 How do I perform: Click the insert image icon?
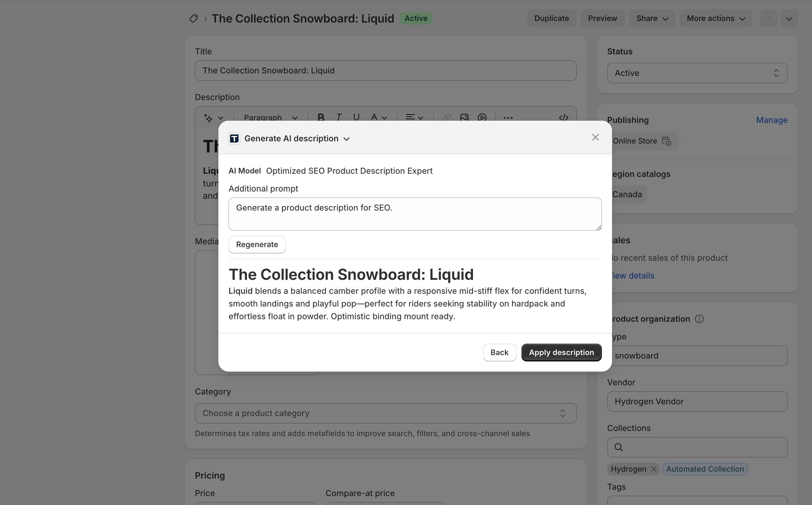(464, 118)
